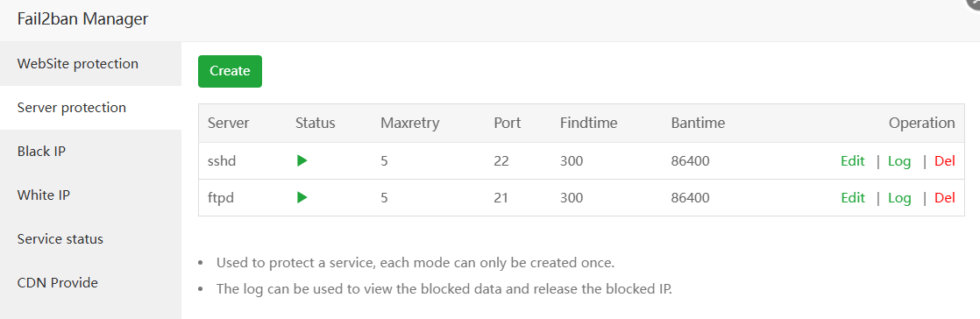Go to CDN Provide tab

click(x=90, y=283)
